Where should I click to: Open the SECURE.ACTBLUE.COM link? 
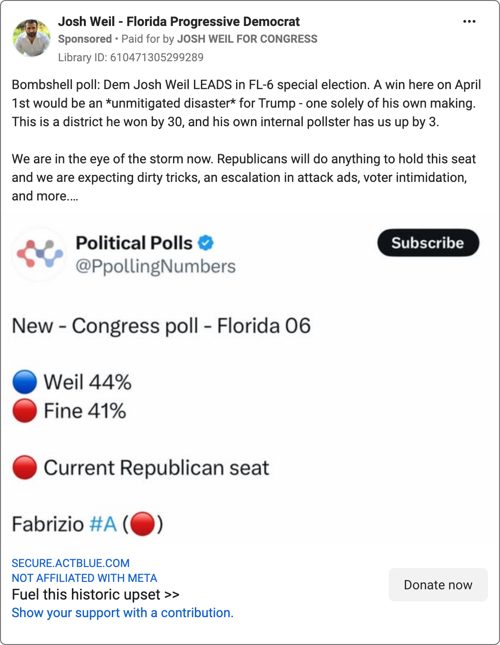pos(70,563)
